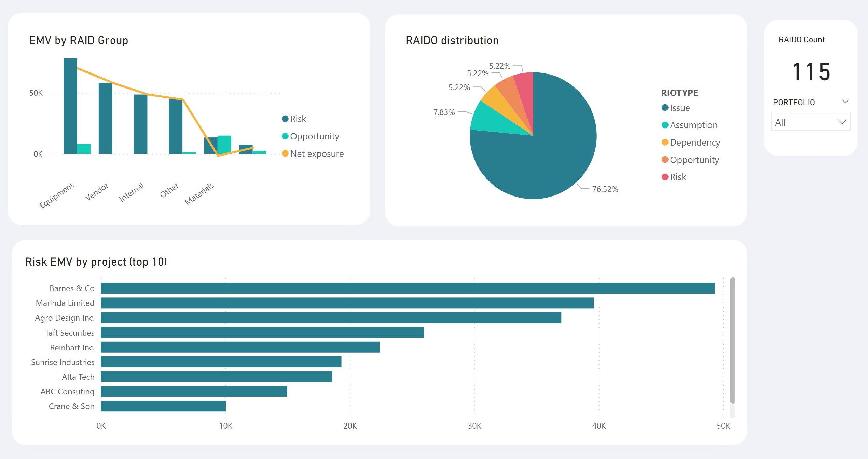This screenshot has height=459, width=868.
Task: Click the Equipment Opportunity bar
Action: click(84, 149)
